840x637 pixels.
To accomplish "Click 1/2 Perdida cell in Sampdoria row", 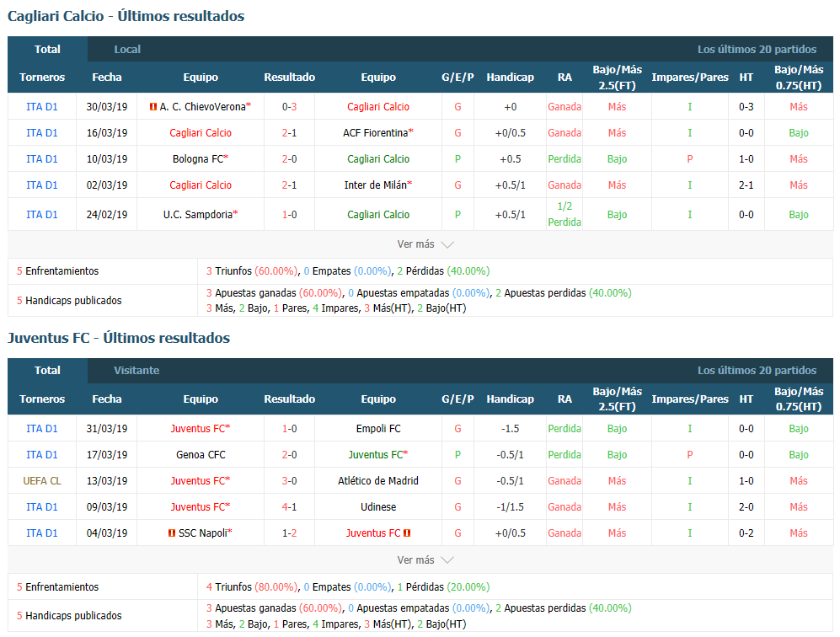I will tap(564, 214).
